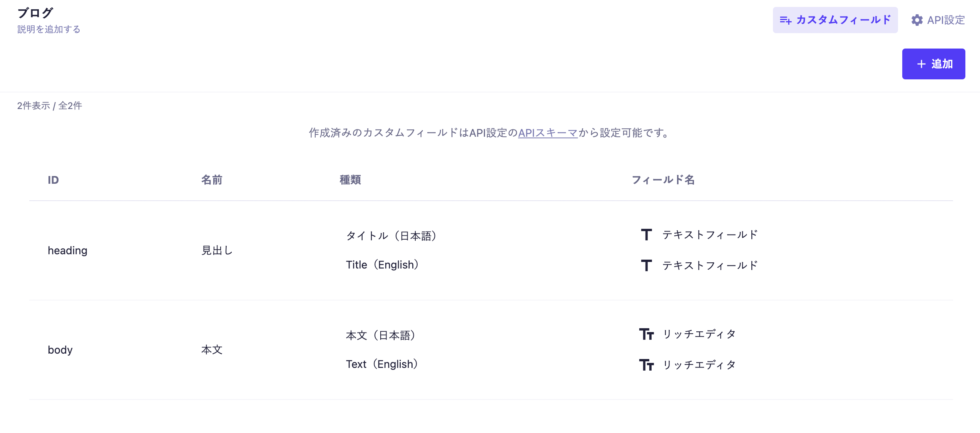Screen dimensions: 980x433
Task: Click the API設定 gear icon
Action: [x=917, y=20]
